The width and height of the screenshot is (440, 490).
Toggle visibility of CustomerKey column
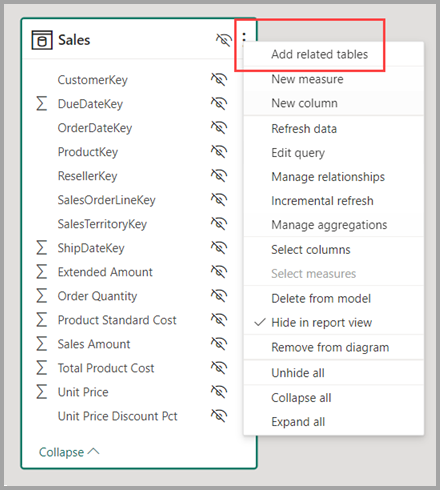pos(219,79)
